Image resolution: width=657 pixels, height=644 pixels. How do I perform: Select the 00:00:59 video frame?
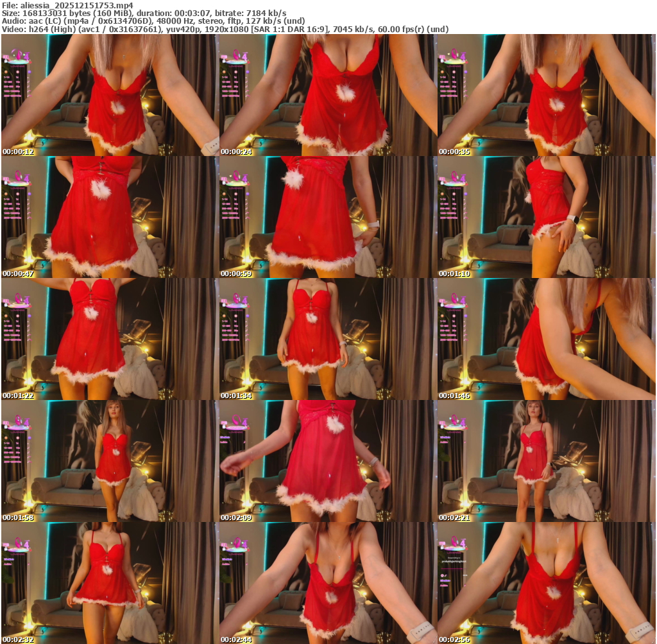click(328, 217)
